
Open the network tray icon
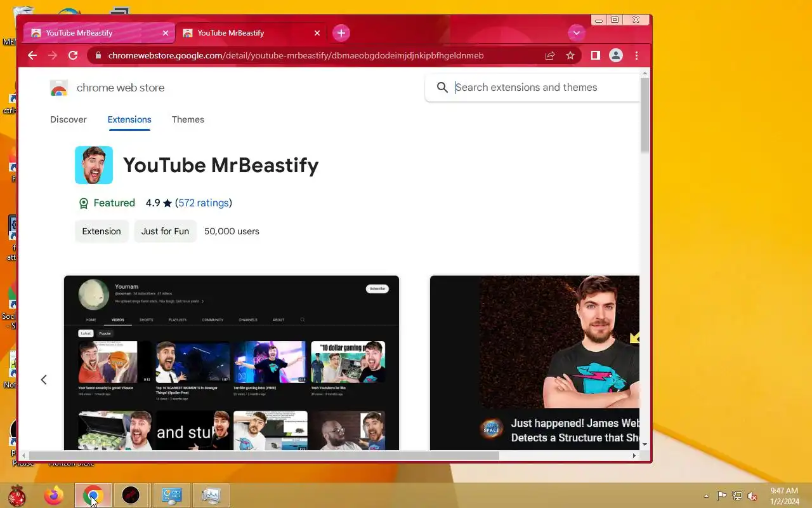tap(737, 496)
